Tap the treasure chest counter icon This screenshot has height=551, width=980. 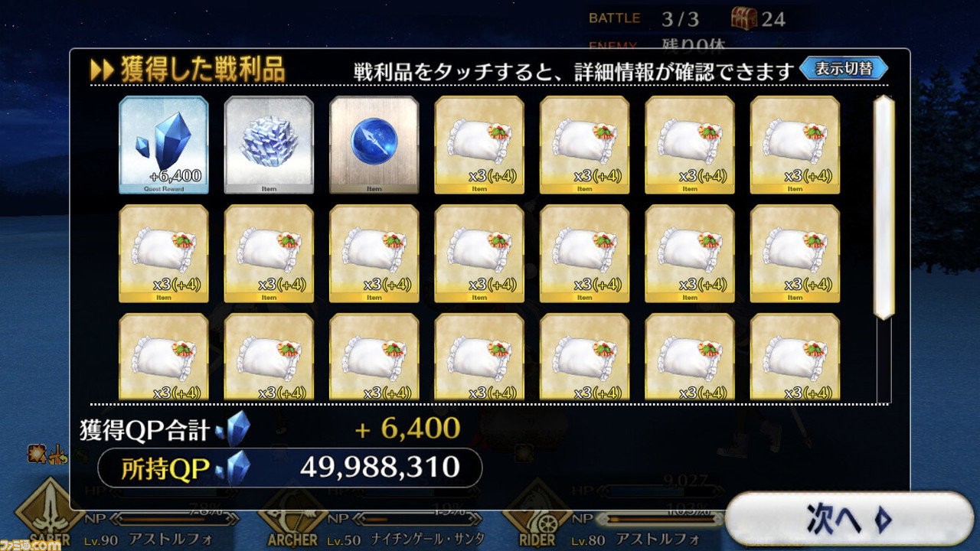tap(742, 18)
